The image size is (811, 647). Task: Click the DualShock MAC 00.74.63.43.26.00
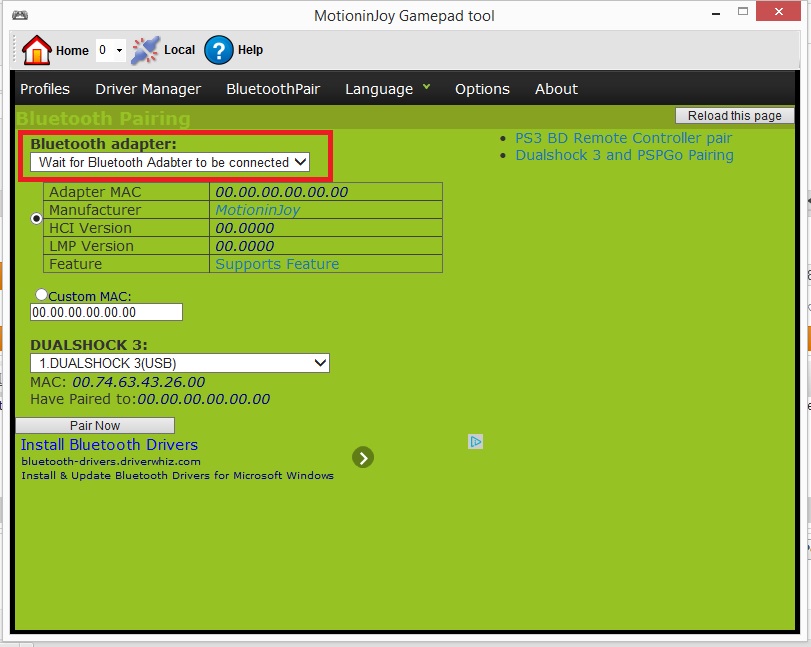point(139,382)
